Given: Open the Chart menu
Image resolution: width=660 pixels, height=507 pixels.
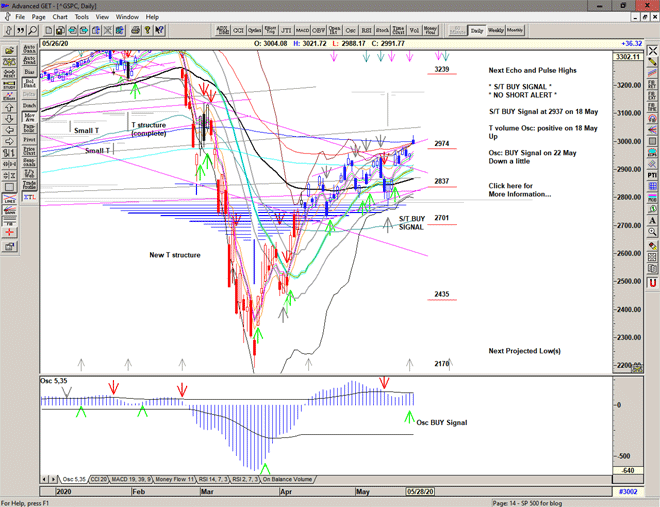Looking at the screenshot, I should coord(60,17).
